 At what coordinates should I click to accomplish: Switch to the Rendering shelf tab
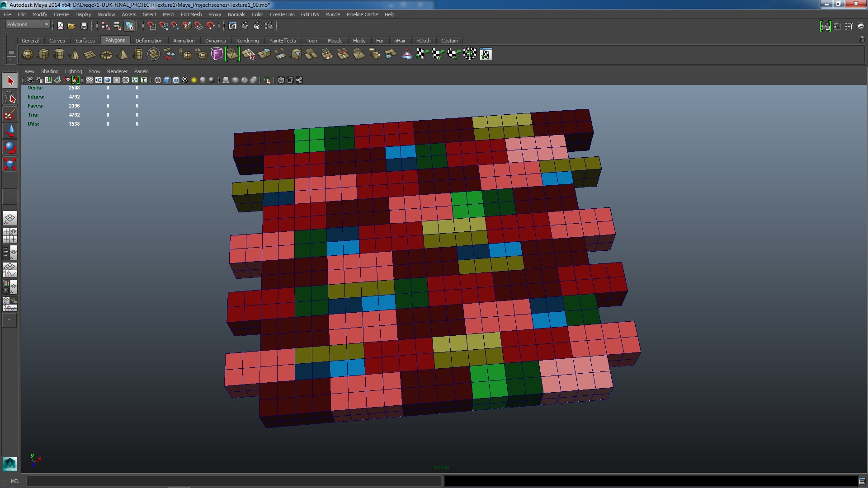click(x=247, y=41)
